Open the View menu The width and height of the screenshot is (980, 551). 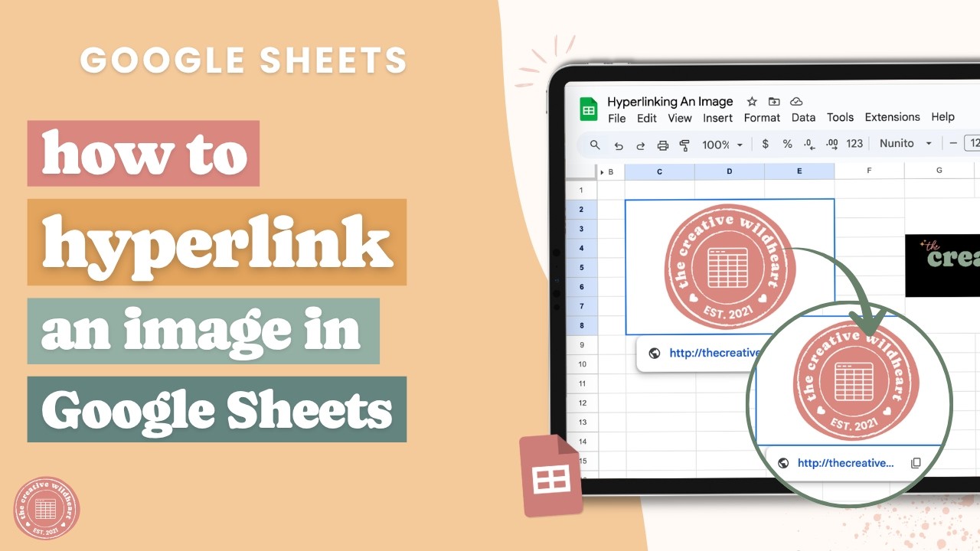coord(680,118)
